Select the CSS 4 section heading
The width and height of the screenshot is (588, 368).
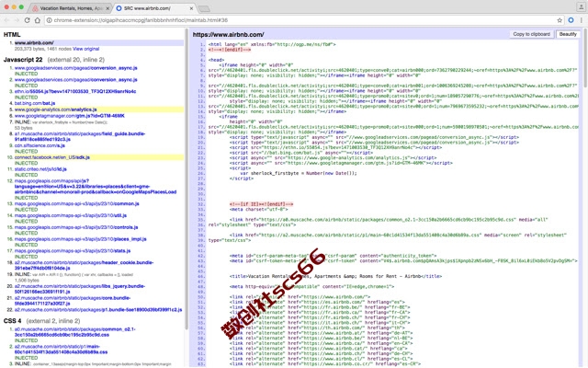click(x=12, y=321)
